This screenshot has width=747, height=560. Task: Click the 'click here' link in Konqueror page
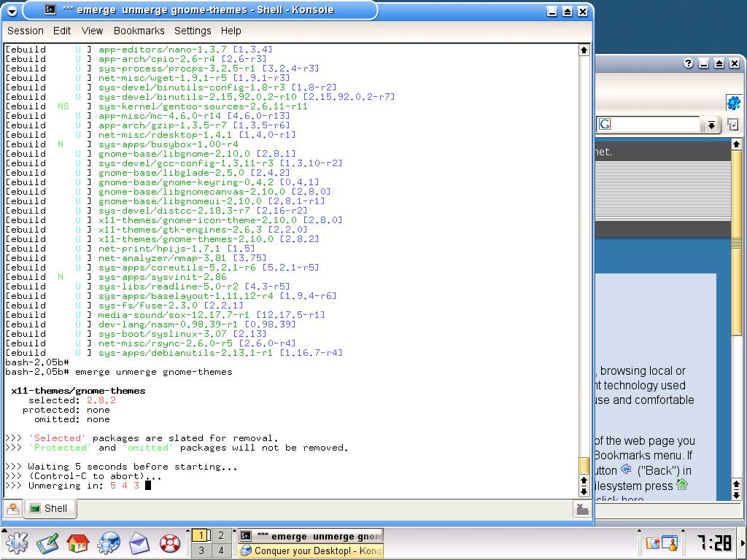620,499
